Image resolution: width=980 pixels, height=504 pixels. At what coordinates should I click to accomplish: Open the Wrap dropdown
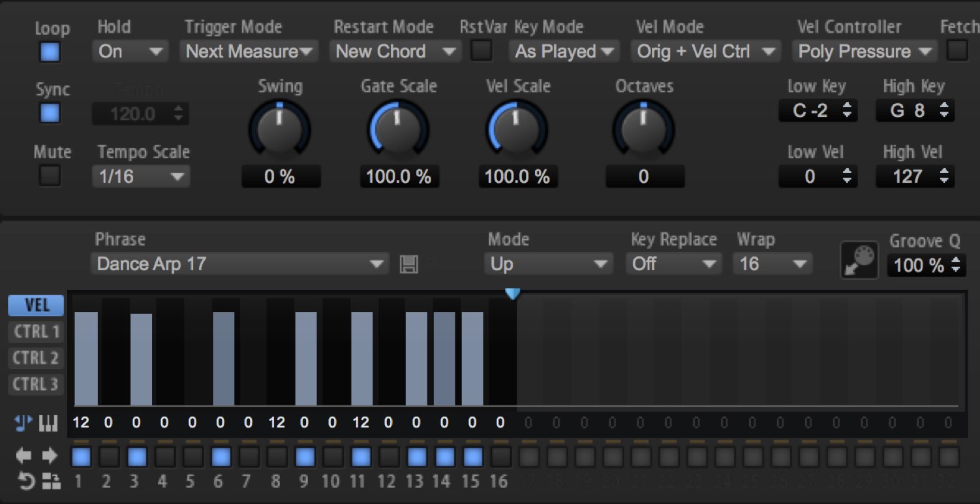pyautogui.click(x=773, y=264)
